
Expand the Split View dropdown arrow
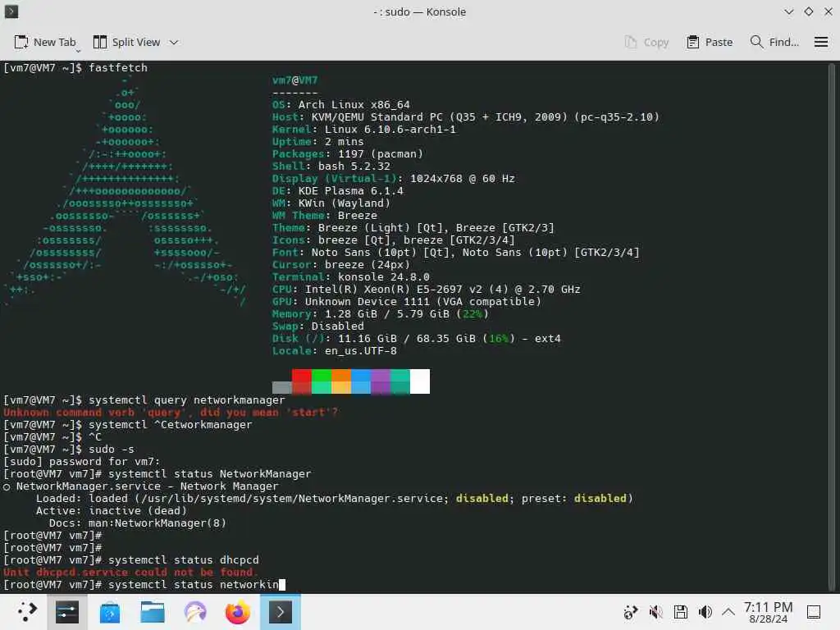pos(174,43)
